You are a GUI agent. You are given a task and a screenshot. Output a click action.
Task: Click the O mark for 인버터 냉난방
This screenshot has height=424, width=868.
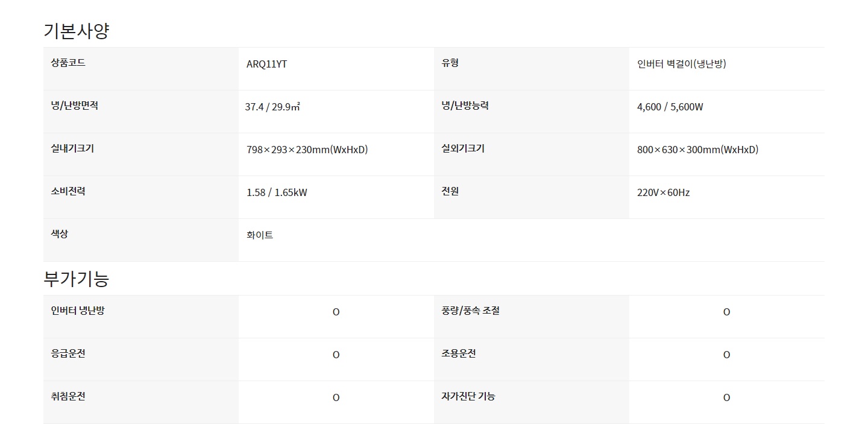(x=336, y=312)
